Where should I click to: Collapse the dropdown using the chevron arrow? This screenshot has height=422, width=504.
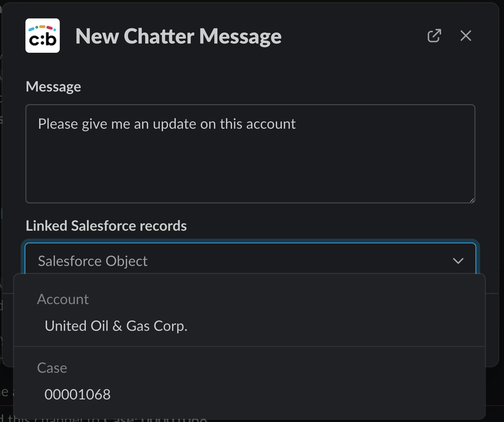coord(458,261)
